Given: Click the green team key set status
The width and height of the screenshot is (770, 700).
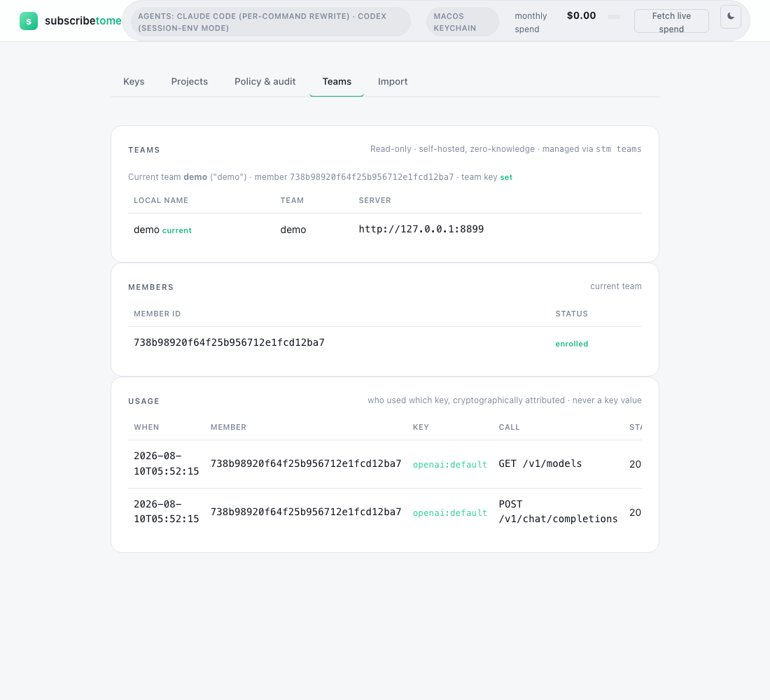Looking at the screenshot, I should (506, 177).
